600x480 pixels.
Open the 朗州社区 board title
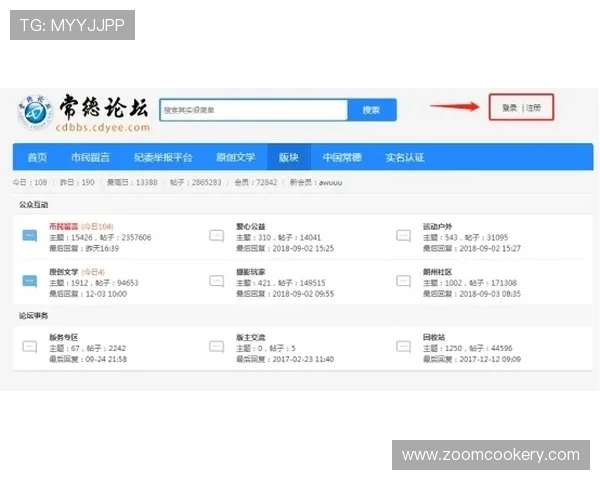437,272
